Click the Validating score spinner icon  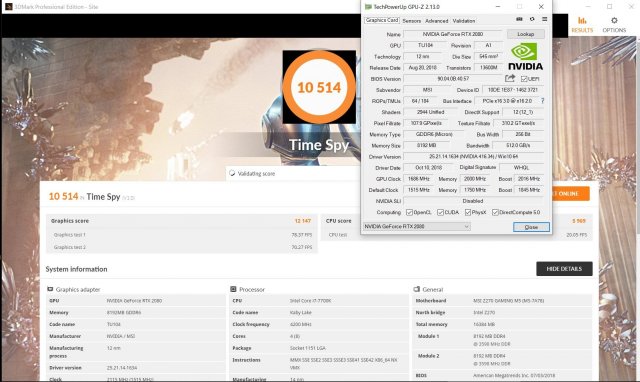(x=232, y=173)
